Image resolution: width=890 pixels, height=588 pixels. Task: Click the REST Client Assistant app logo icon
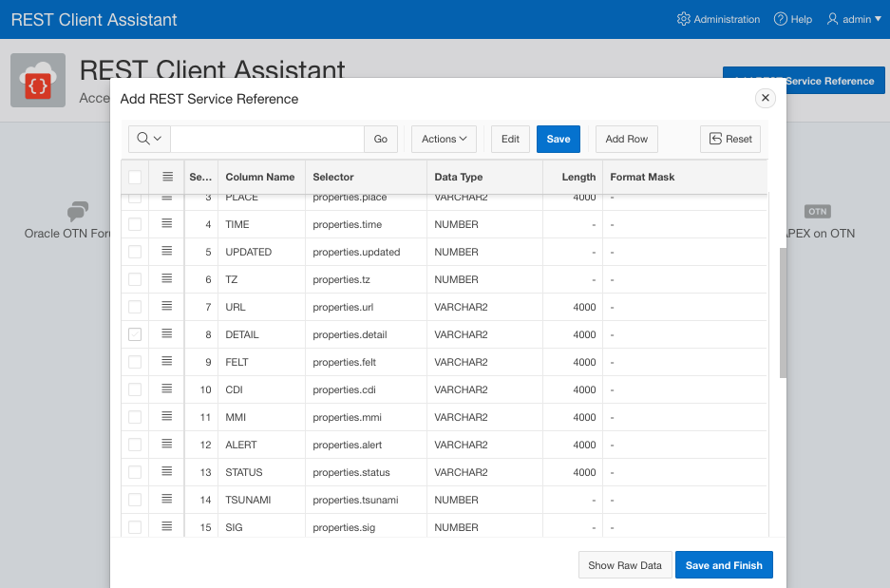coord(38,80)
